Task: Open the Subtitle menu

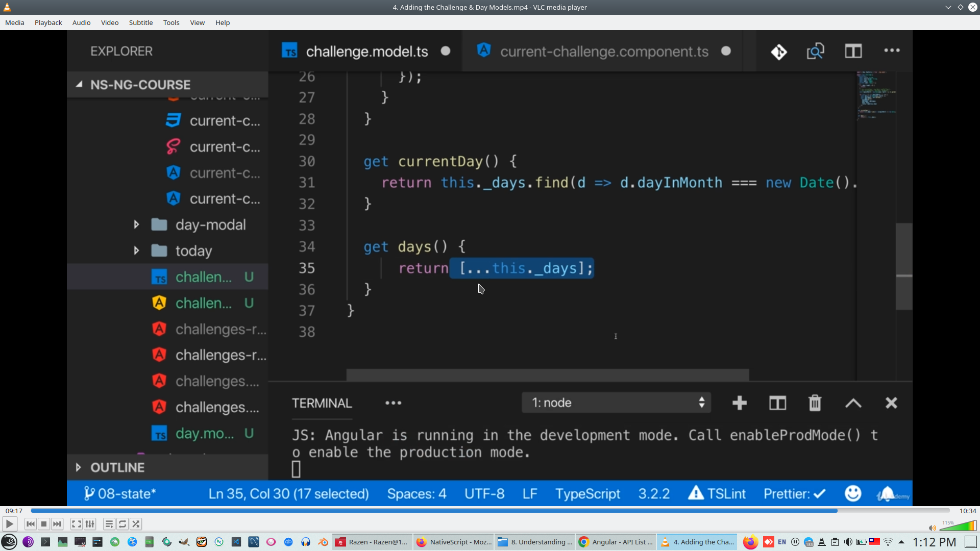Action: pyautogui.click(x=140, y=22)
